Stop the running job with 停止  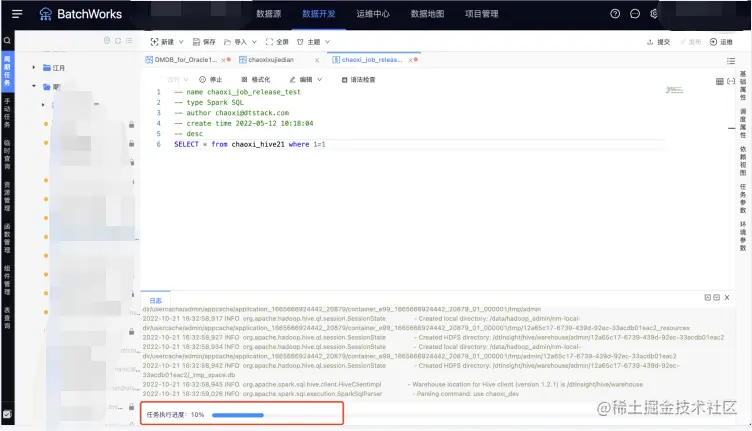pyautogui.click(x=211, y=80)
